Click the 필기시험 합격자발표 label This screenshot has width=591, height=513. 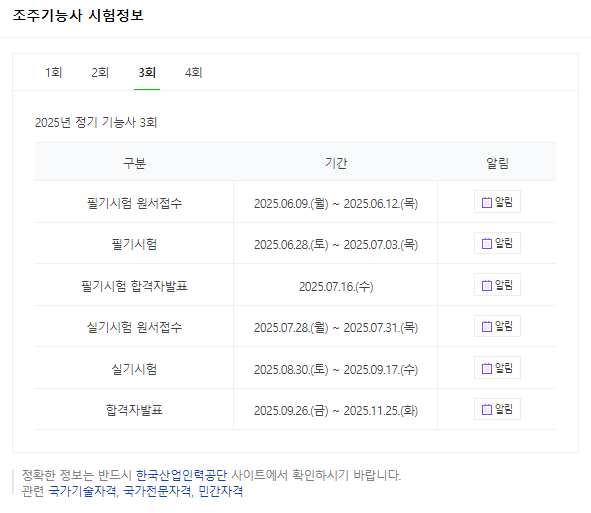coord(134,286)
